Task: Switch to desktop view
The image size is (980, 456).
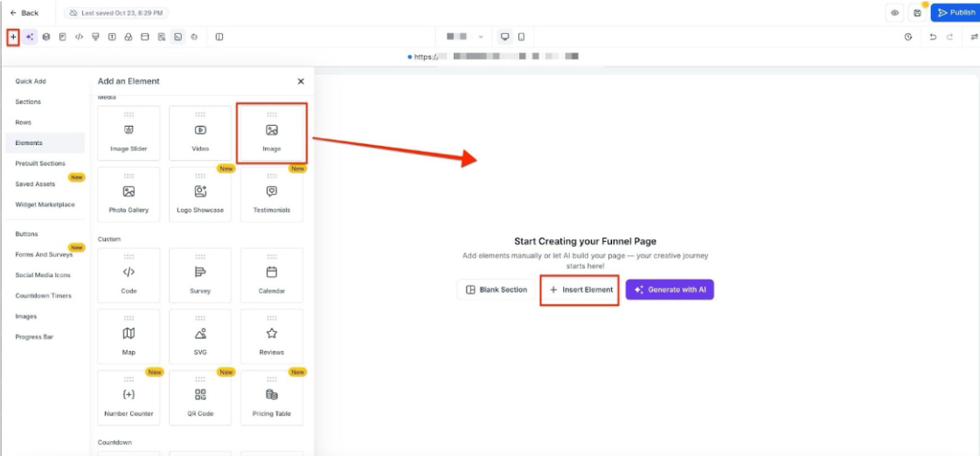Action: tap(504, 37)
